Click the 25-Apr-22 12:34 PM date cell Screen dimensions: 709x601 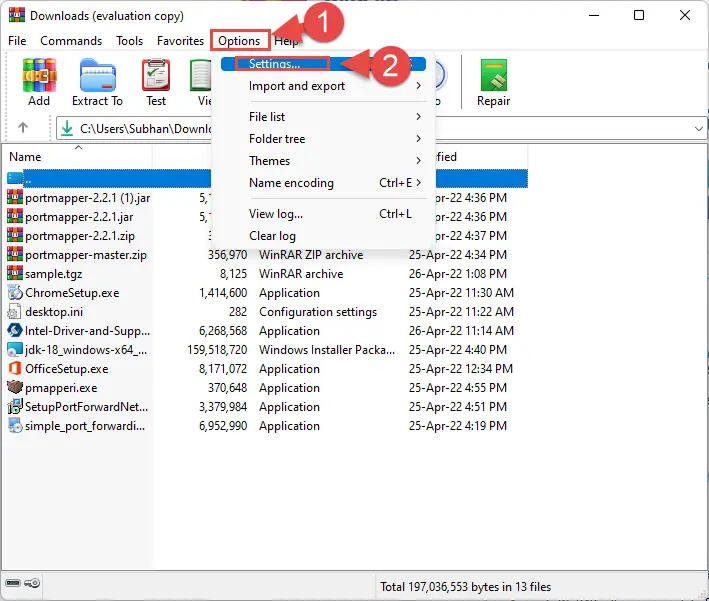[x=461, y=369]
